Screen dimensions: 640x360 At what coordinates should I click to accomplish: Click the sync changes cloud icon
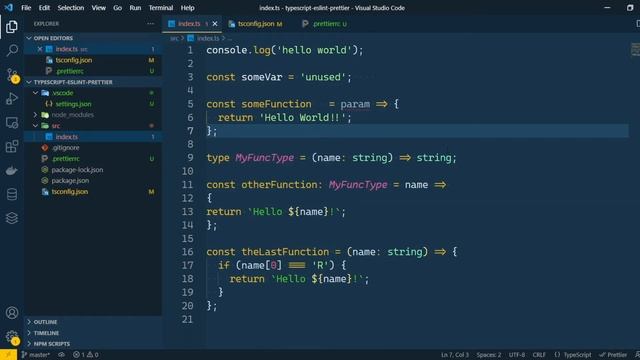point(61,355)
